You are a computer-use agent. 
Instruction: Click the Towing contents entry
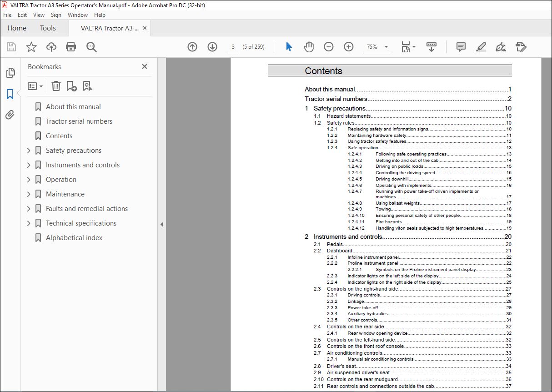tap(383, 209)
